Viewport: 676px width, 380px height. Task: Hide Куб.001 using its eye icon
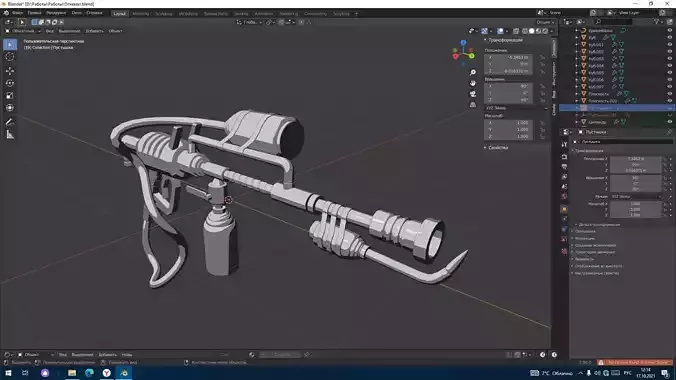click(670, 44)
